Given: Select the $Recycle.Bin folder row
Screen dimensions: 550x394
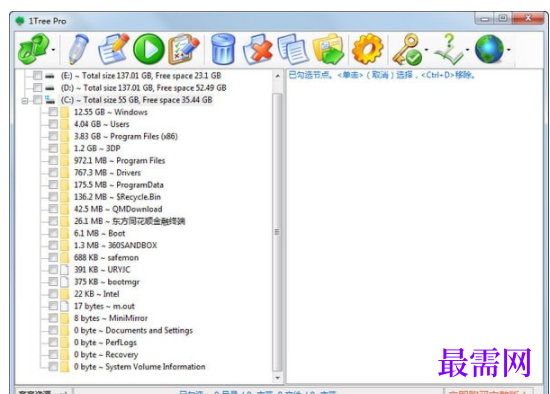Looking at the screenshot, I should [117, 197].
